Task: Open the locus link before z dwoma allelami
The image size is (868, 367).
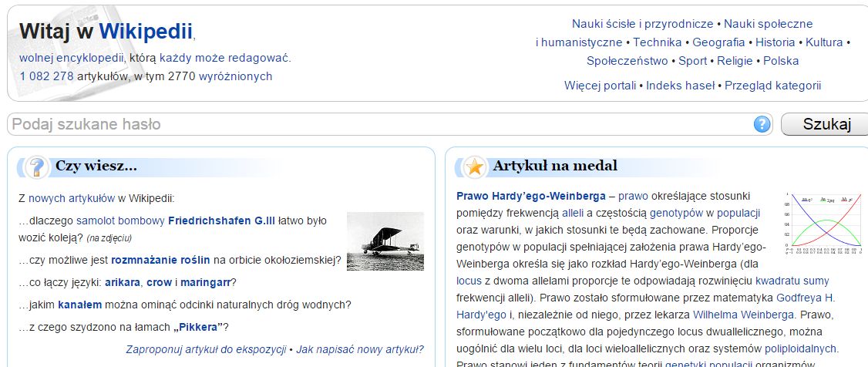Action: [468, 281]
